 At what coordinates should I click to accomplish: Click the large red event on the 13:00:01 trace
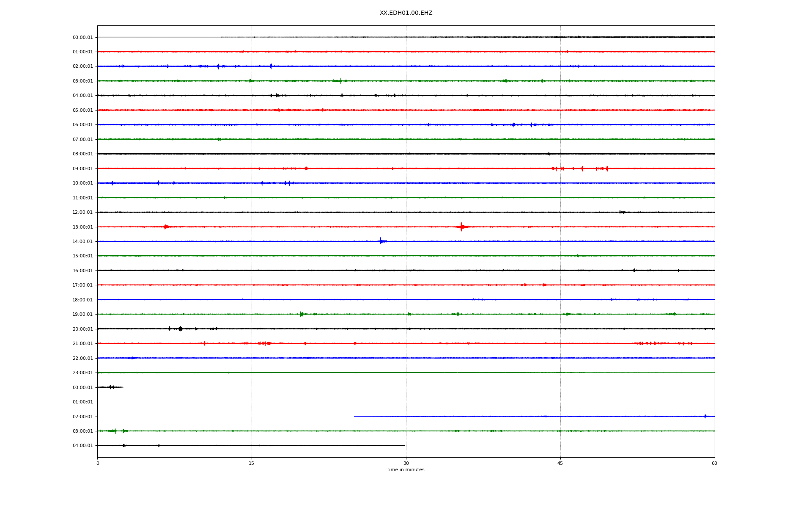point(461,227)
